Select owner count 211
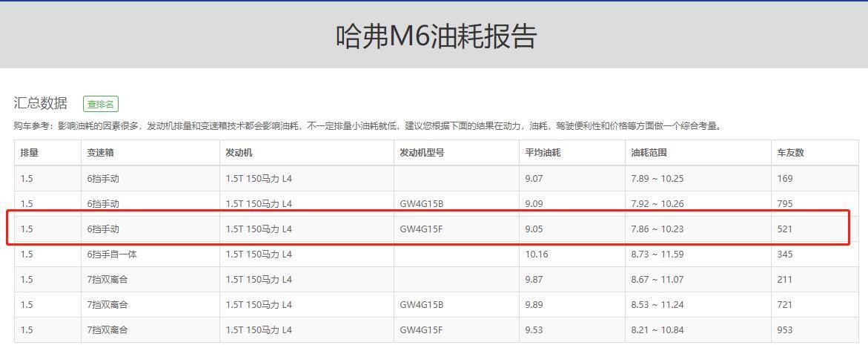868x348 pixels. (x=785, y=279)
